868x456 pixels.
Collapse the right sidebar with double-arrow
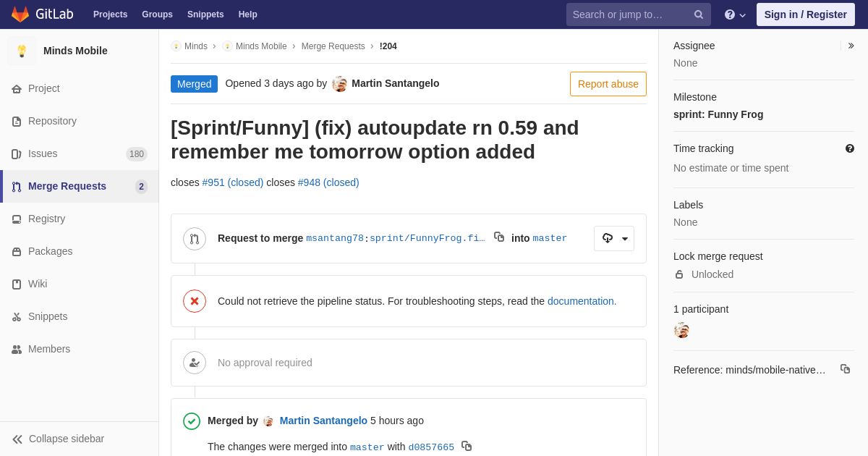coord(851,46)
